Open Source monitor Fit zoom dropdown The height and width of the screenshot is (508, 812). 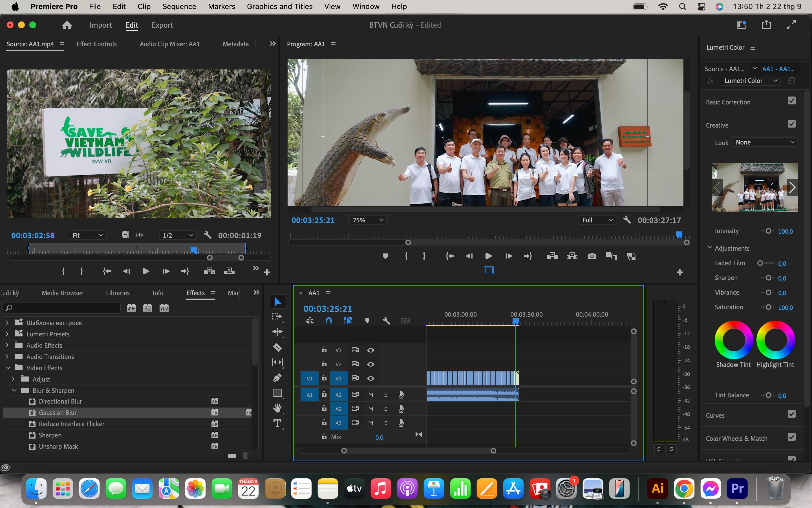pos(88,235)
